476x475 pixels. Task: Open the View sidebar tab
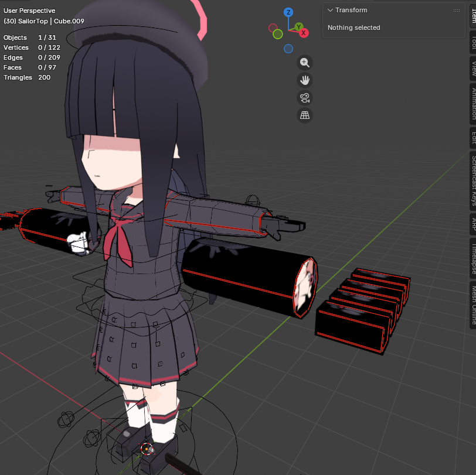click(x=473, y=69)
